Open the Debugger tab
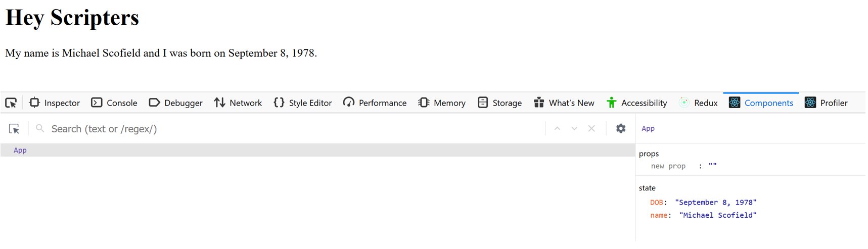 coord(175,103)
